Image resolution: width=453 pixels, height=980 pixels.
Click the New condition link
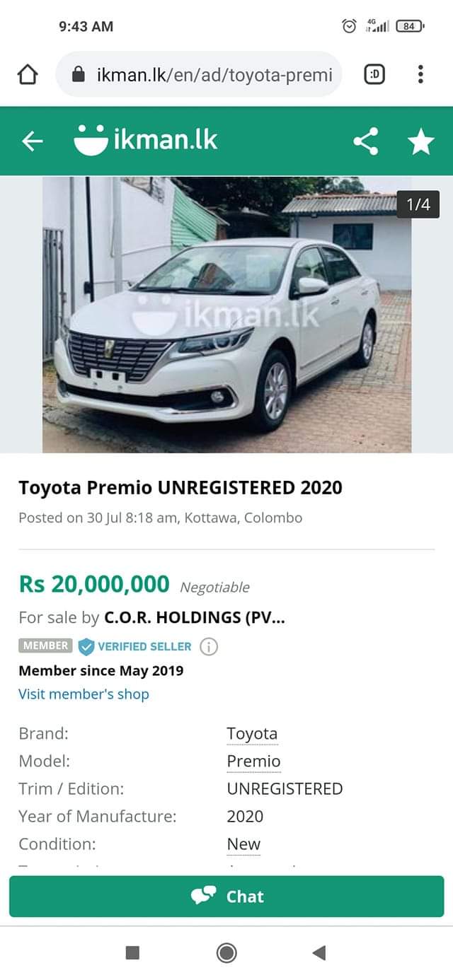pyautogui.click(x=243, y=844)
